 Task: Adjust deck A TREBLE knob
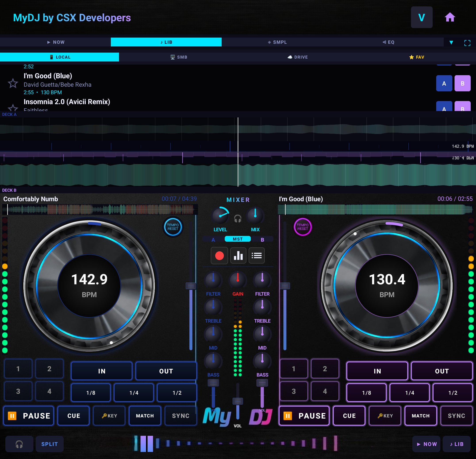click(x=213, y=307)
